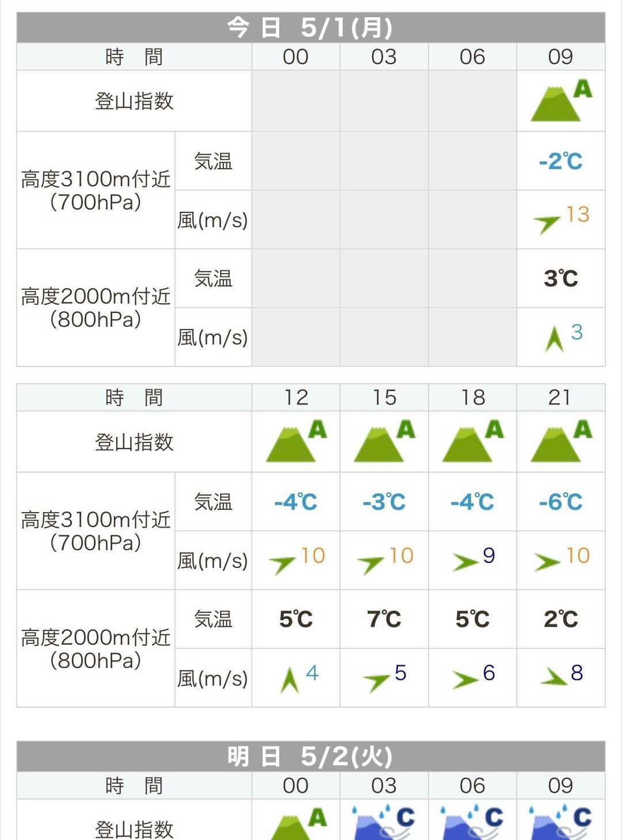Click the 高度3100m付近 (700hPa) row label

96,190
